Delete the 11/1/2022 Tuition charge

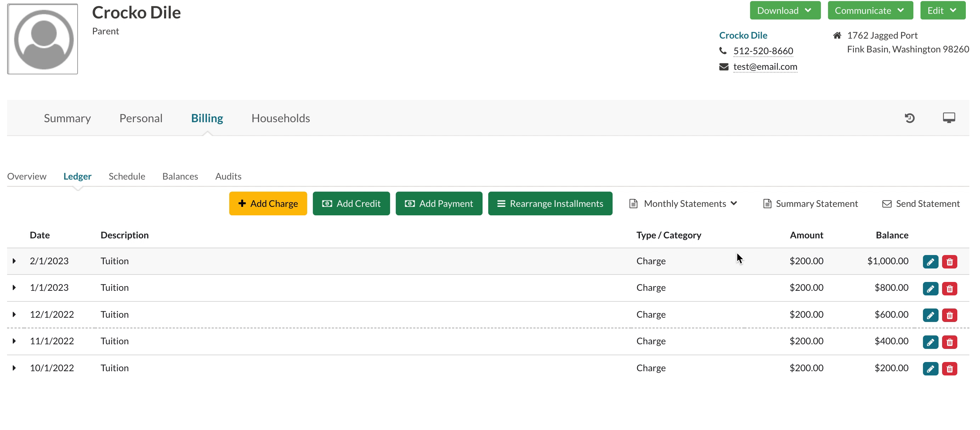(949, 342)
